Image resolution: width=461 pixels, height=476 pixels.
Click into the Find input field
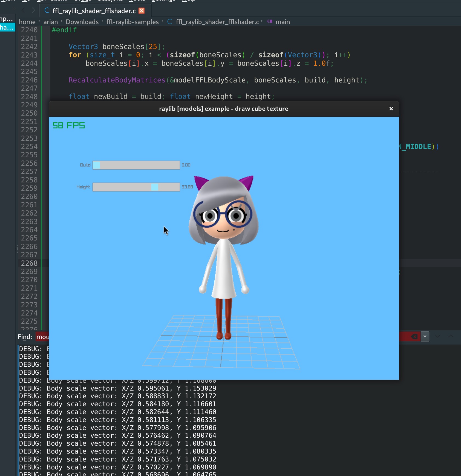point(42,337)
